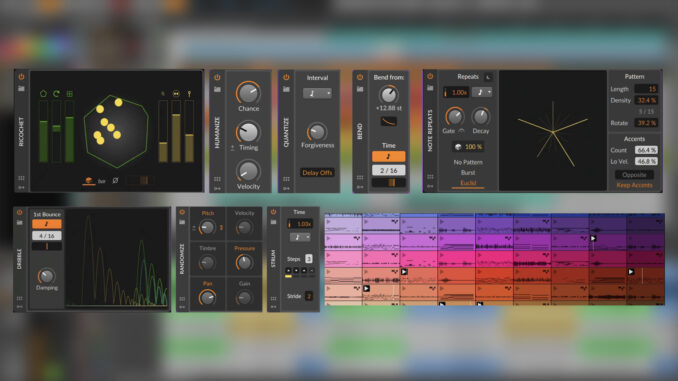Viewport: 678px width, 381px height.
Task: Click the Randomize Pan knob
Action: pos(207,297)
